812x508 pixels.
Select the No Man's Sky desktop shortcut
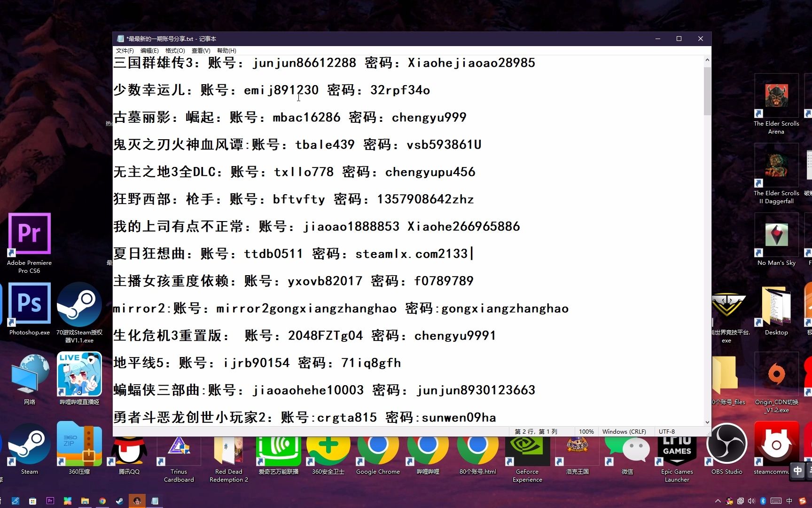pos(776,239)
